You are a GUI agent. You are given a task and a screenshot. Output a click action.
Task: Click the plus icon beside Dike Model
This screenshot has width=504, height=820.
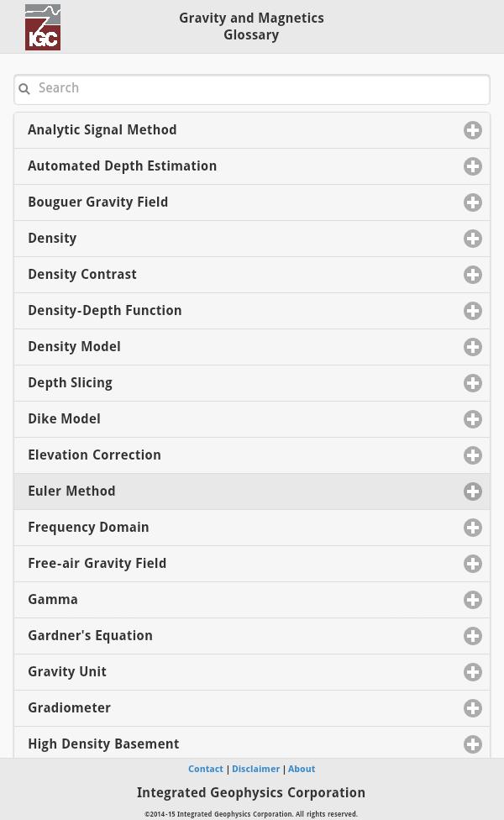point(473,418)
